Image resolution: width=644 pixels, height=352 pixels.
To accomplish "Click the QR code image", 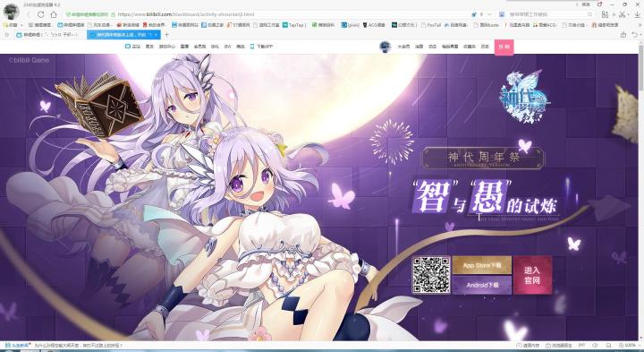I will 431,275.
